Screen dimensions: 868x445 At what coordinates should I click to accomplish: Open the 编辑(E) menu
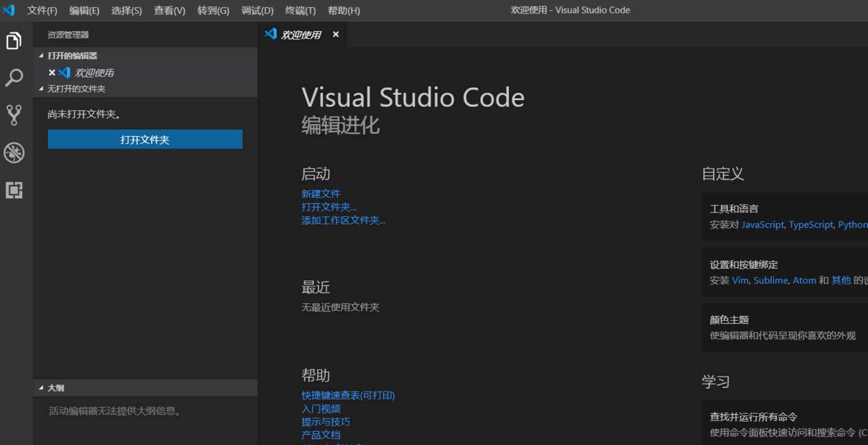click(84, 10)
